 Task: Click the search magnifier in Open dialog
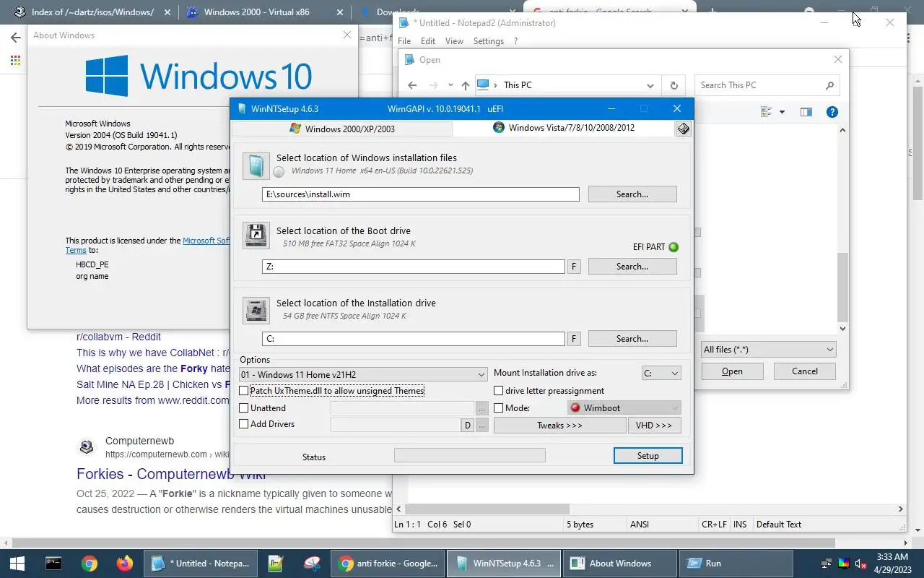(829, 85)
